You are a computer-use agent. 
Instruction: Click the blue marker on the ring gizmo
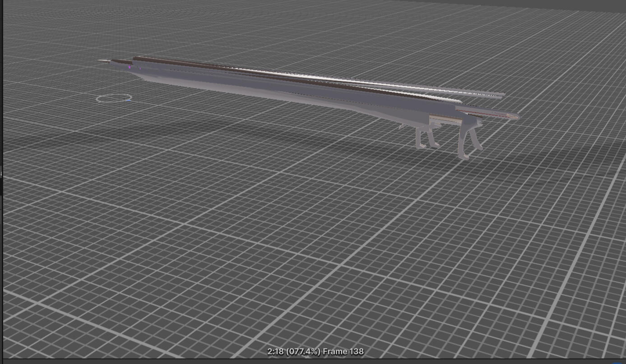(x=129, y=100)
